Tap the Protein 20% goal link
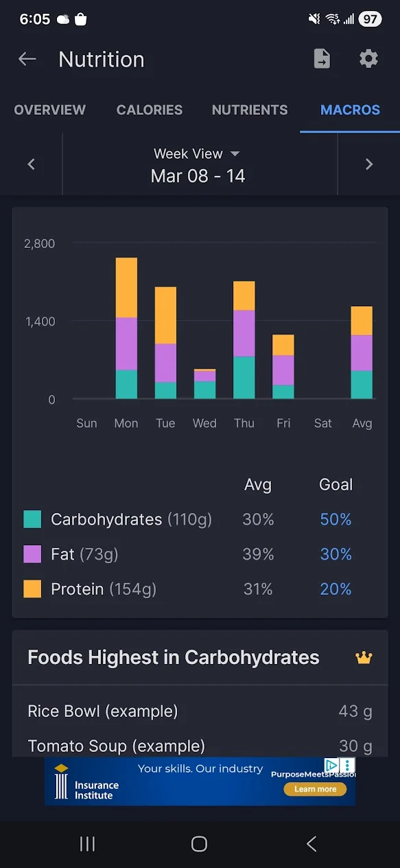 tap(336, 589)
